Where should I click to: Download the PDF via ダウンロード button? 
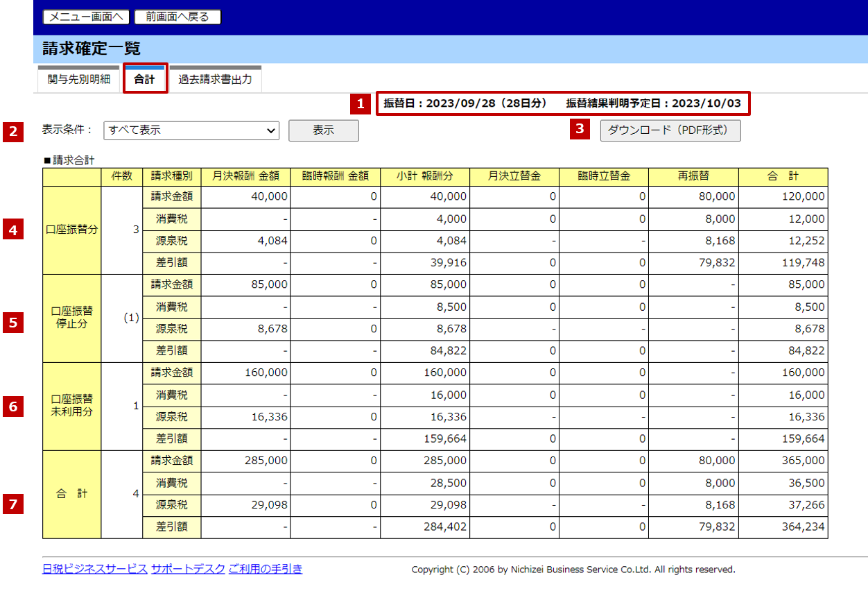tap(670, 130)
